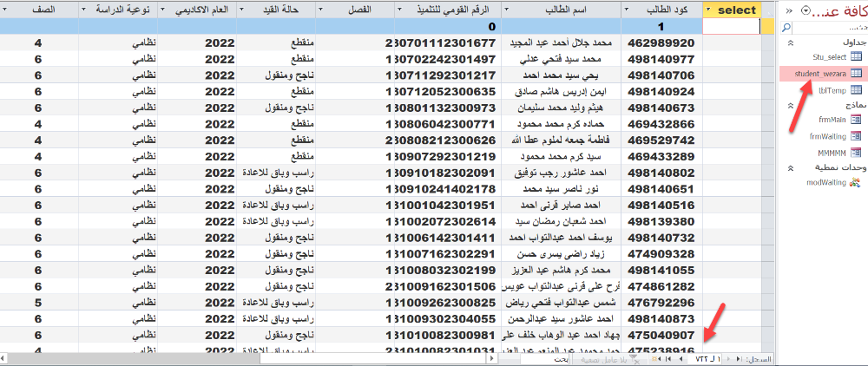Image resolution: width=868 pixels, height=366 pixels.
Task: Open the كود الطالب column dropdown arrow
Action: point(627,10)
